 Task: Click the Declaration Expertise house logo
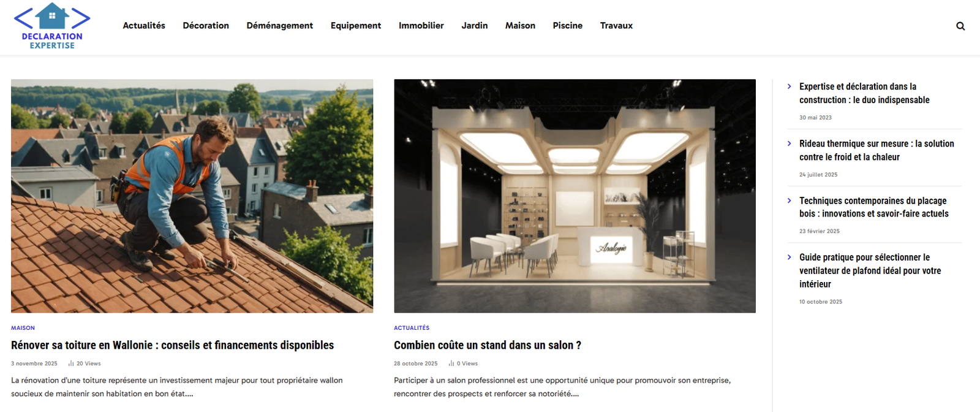52,26
